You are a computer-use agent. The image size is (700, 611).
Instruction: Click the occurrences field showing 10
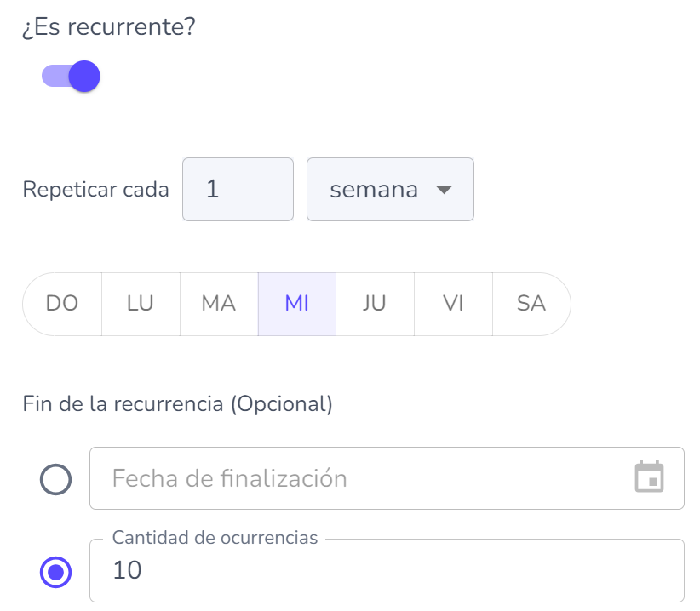(383, 572)
